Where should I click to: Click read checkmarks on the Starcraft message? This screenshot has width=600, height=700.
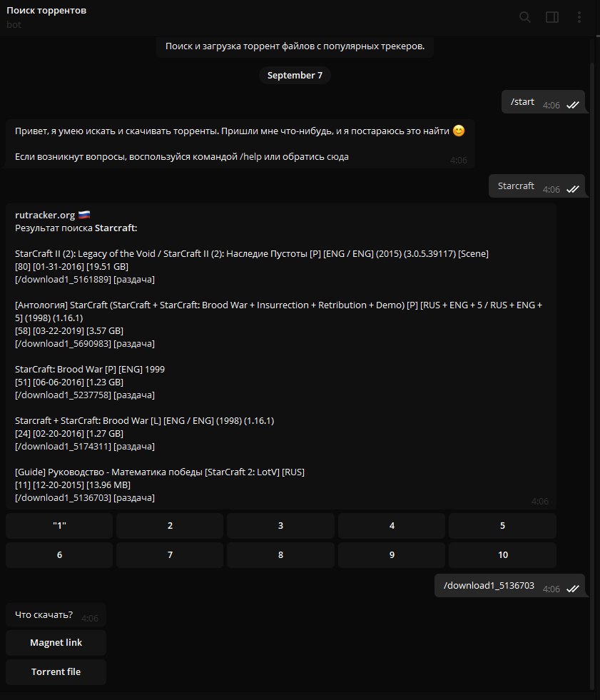(573, 189)
